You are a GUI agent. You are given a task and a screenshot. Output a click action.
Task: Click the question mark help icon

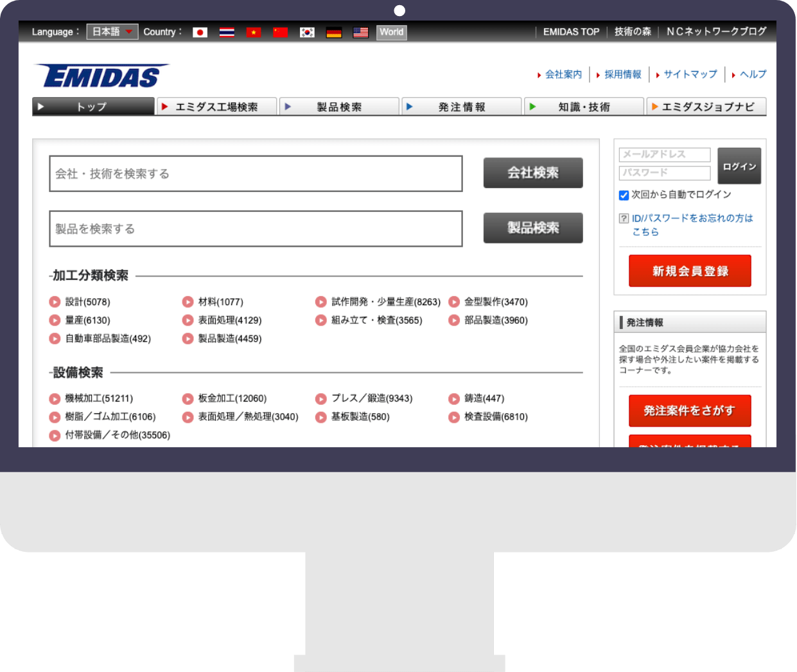coord(624,218)
